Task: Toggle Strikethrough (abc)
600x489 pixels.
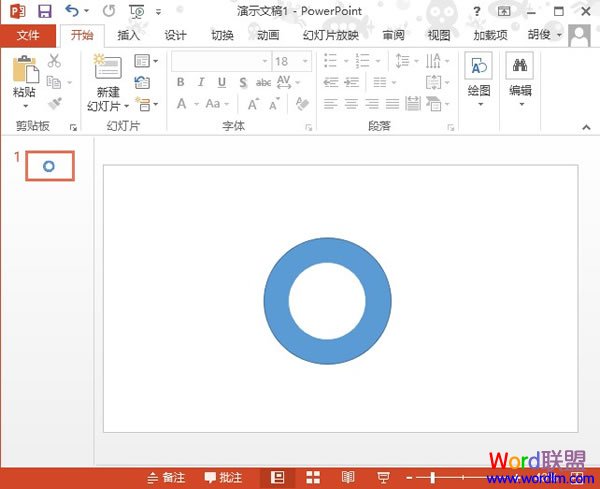Action: tap(263, 82)
